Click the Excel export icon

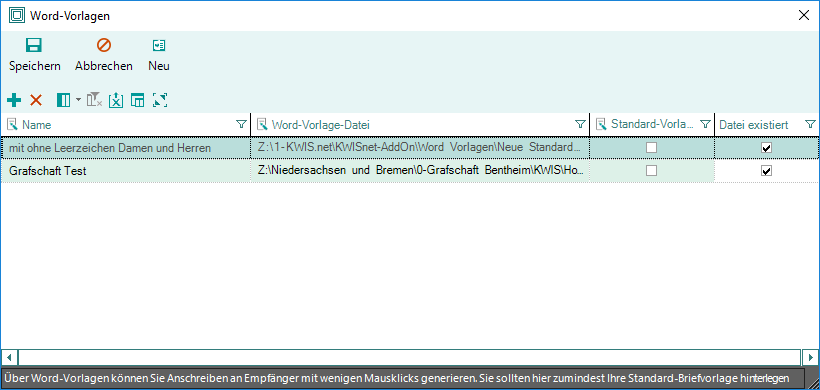(x=116, y=100)
